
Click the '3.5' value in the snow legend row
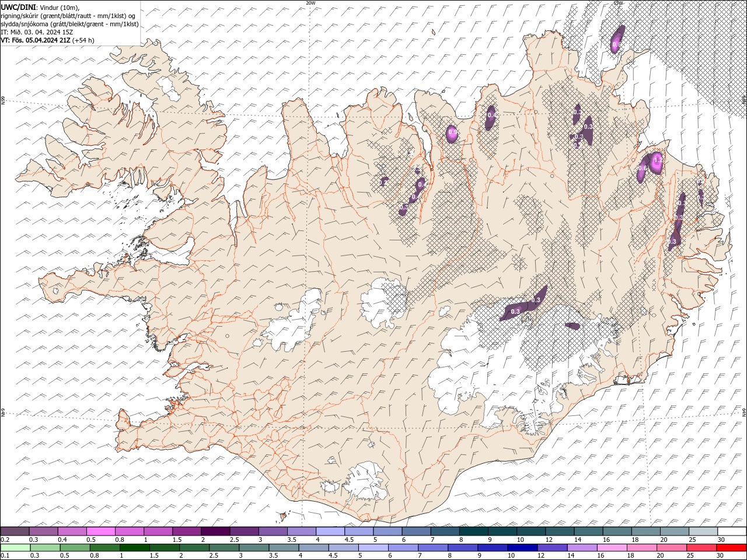(292, 540)
